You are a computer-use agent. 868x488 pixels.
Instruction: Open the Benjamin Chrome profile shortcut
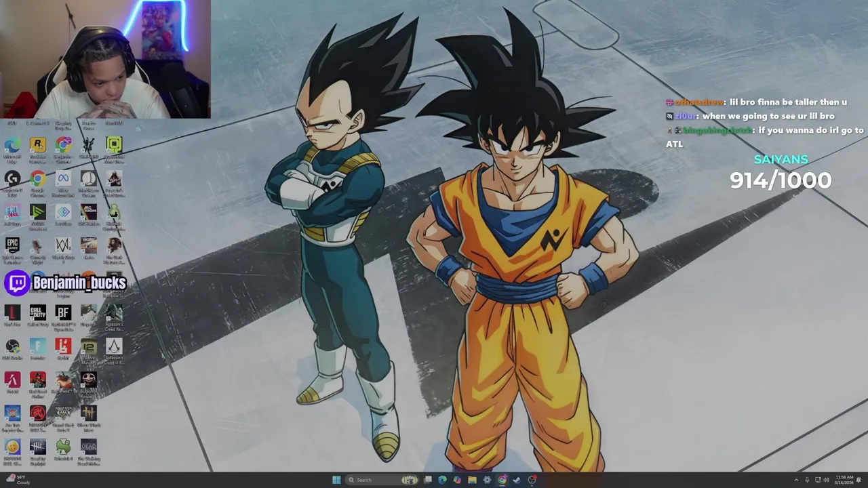(63, 150)
